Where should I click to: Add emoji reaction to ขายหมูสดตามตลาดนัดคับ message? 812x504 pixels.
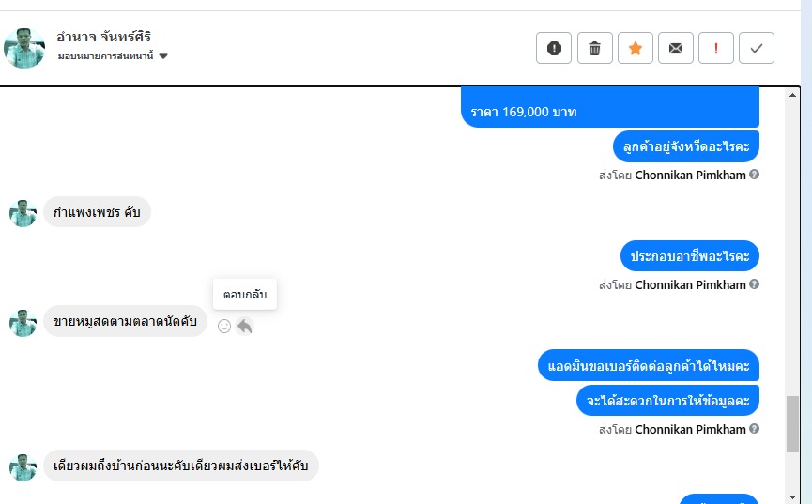(x=224, y=326)
